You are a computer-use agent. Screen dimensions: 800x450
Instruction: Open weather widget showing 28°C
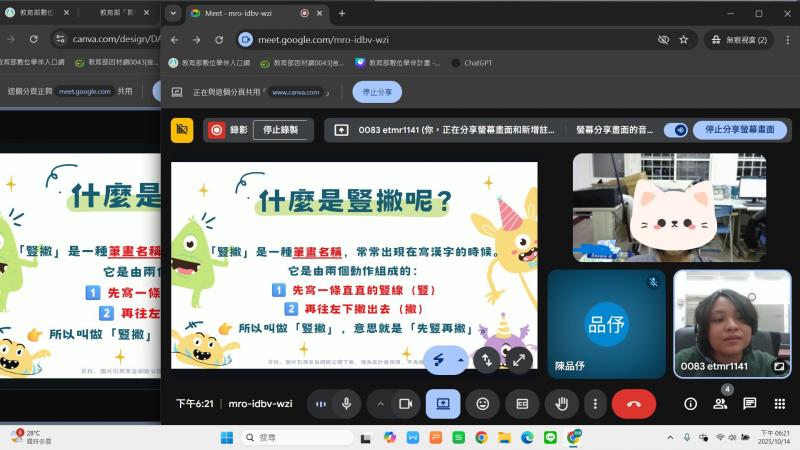[32, 437]
